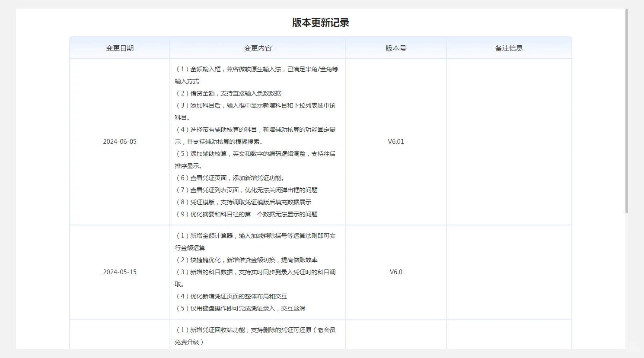Click the entry starting "（5）添加辅助核算"

255,160
